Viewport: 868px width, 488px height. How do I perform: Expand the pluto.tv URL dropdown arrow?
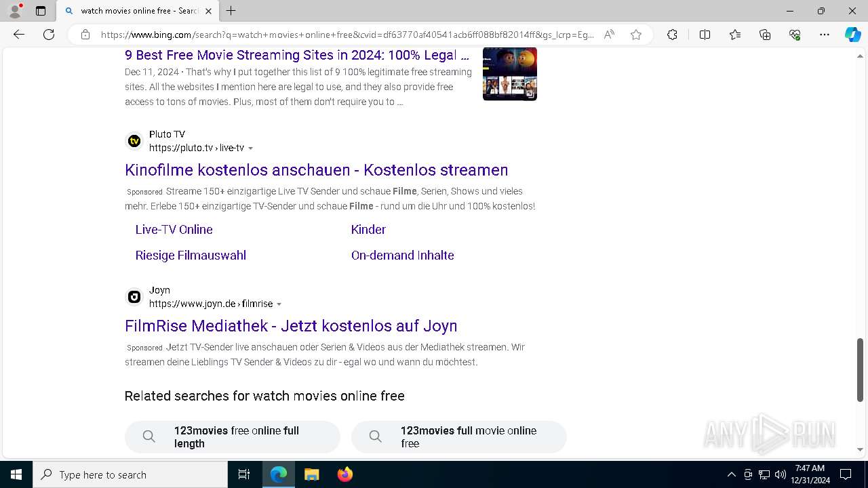(251, 148)
